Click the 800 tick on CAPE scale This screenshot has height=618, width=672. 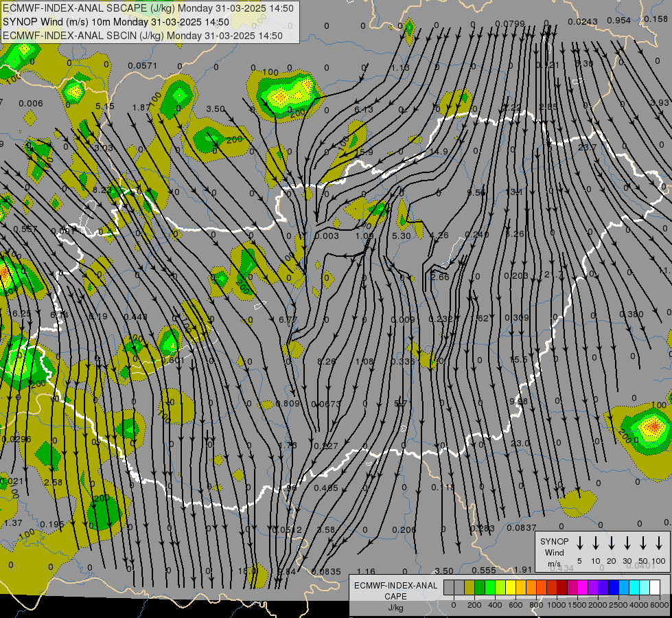tap(536, 605)
